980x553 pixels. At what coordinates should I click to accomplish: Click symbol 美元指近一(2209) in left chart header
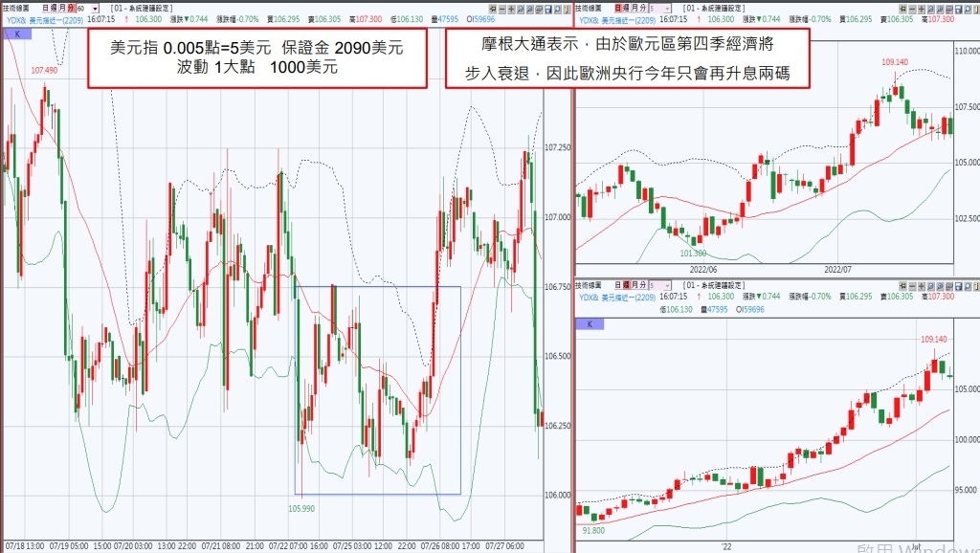[56, 20]
